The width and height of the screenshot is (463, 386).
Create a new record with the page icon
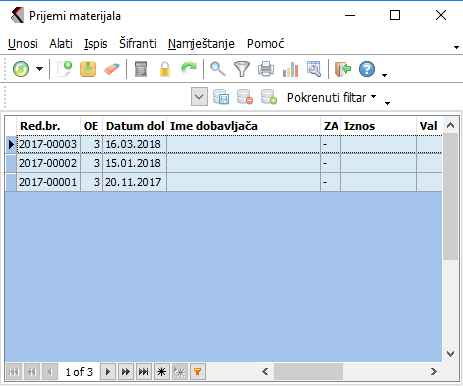[65, 69]
